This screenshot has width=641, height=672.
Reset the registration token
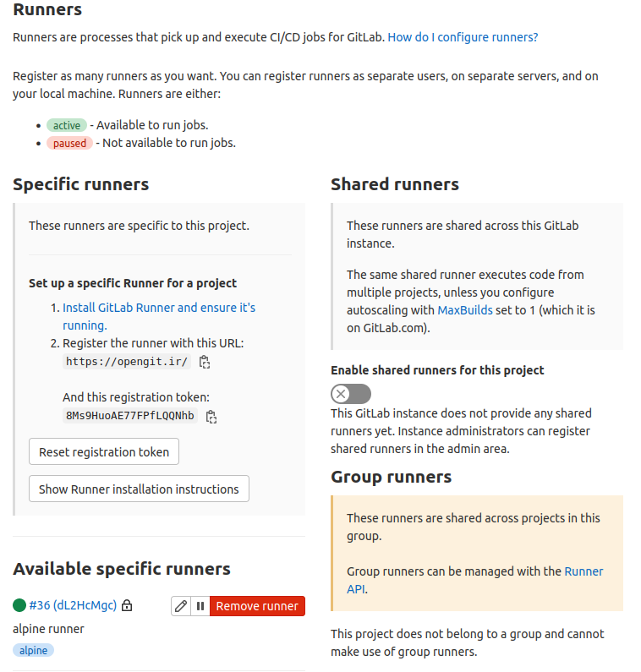pos(104,451)
